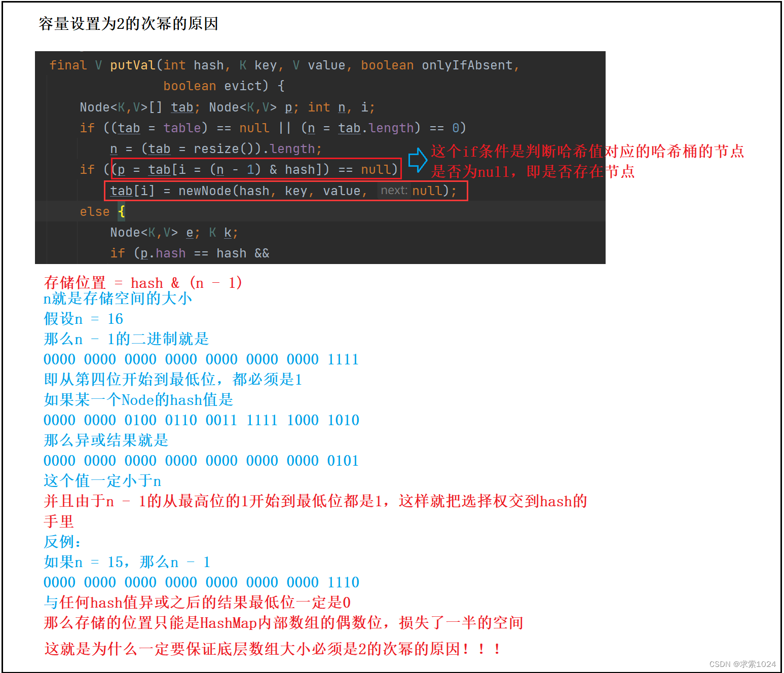Click the line 这个值一定小于n
The width and height of the screenshot is (784, 673).
pyautogui.click(x=102, y=480)
